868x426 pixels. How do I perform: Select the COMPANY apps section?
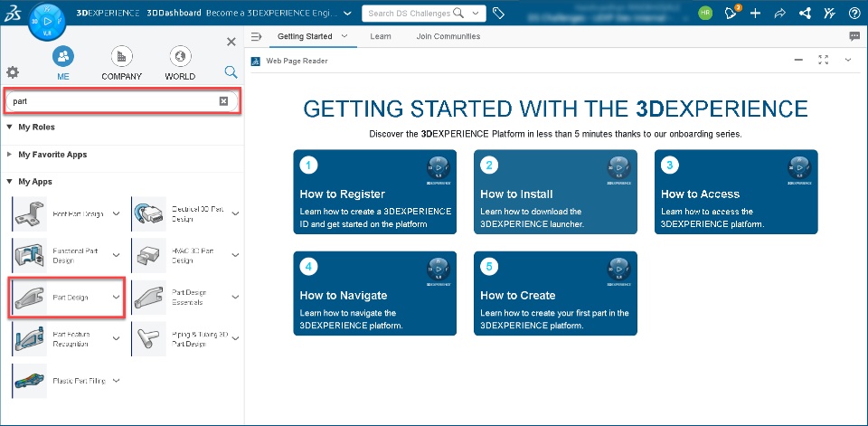[x=122, y=63]
